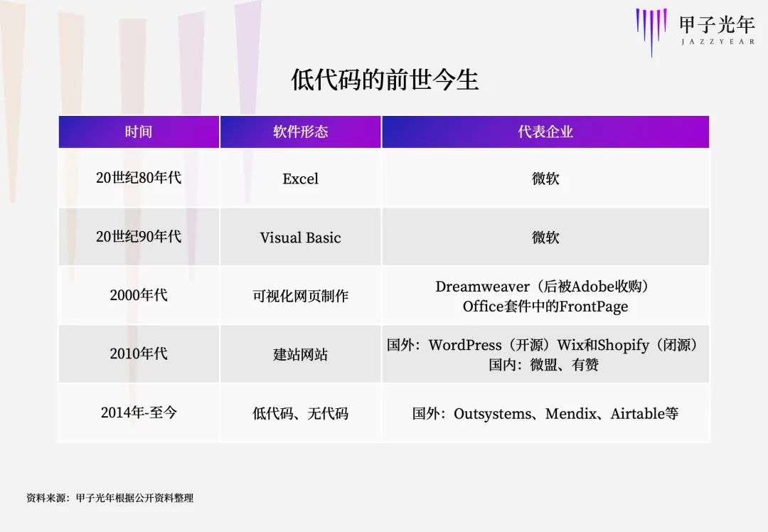Select the 代表企业 column header
This screenshot has height=532, width=768.
[x=545, y=132]
